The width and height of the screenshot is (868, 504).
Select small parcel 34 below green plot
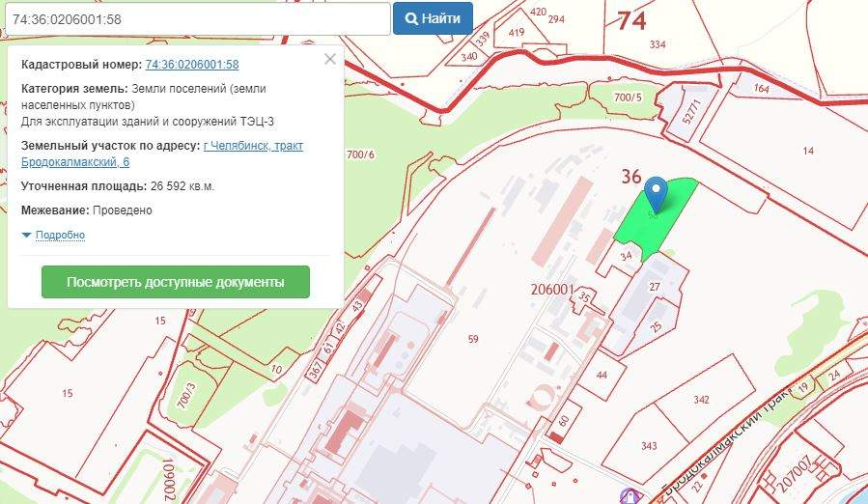[626, 256]
